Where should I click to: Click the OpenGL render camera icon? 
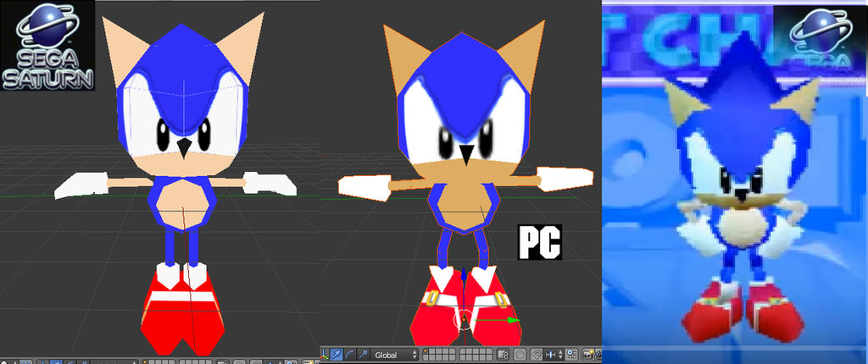pyautogui.click(x=588, y=355)
